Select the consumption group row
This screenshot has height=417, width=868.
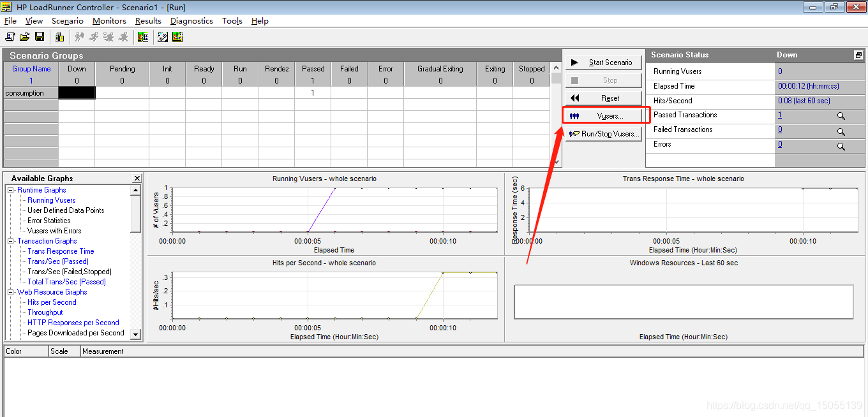click(x=31, y=93)
